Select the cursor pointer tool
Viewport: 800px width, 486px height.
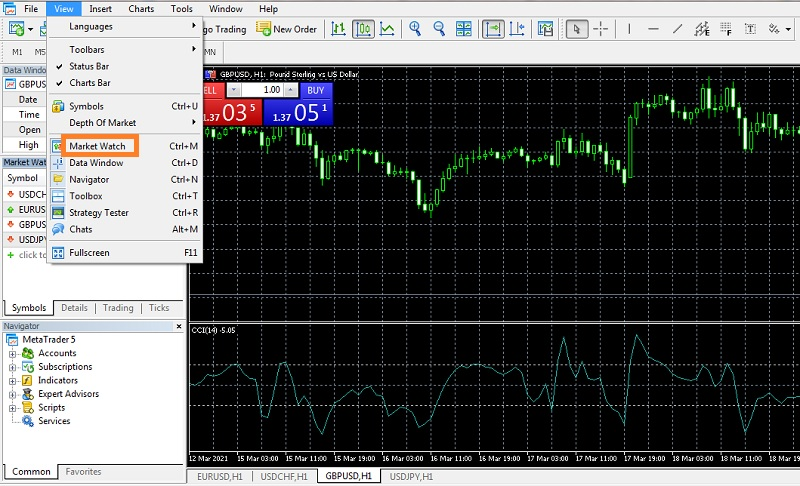point(577,29)
